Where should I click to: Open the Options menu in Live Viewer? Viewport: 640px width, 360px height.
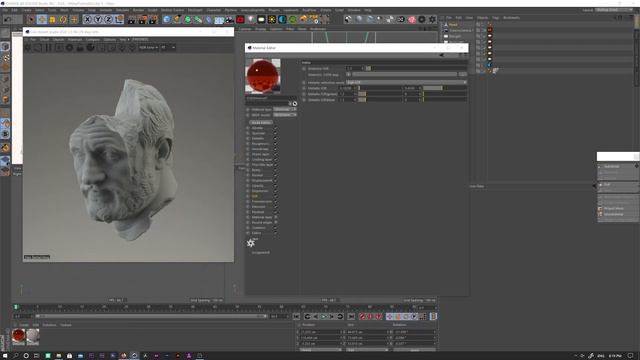click(x=109, y=40)
